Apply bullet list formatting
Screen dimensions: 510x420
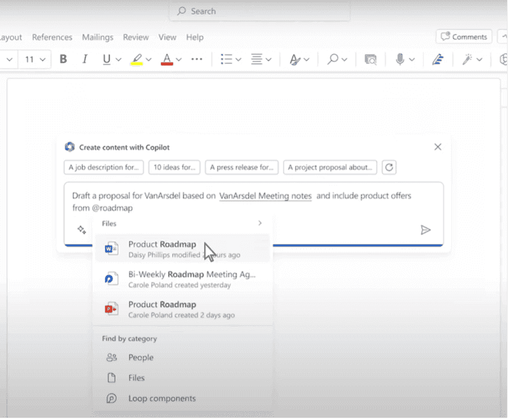tap(226, 59)
